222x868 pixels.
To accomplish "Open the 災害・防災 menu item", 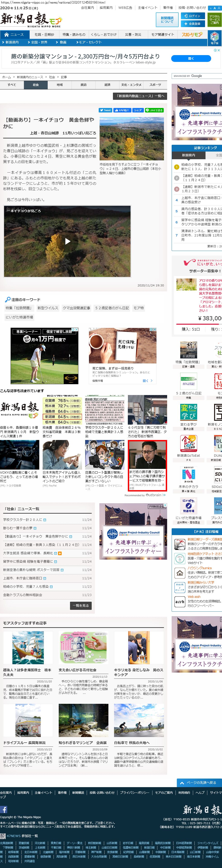I will pos(133,35).
